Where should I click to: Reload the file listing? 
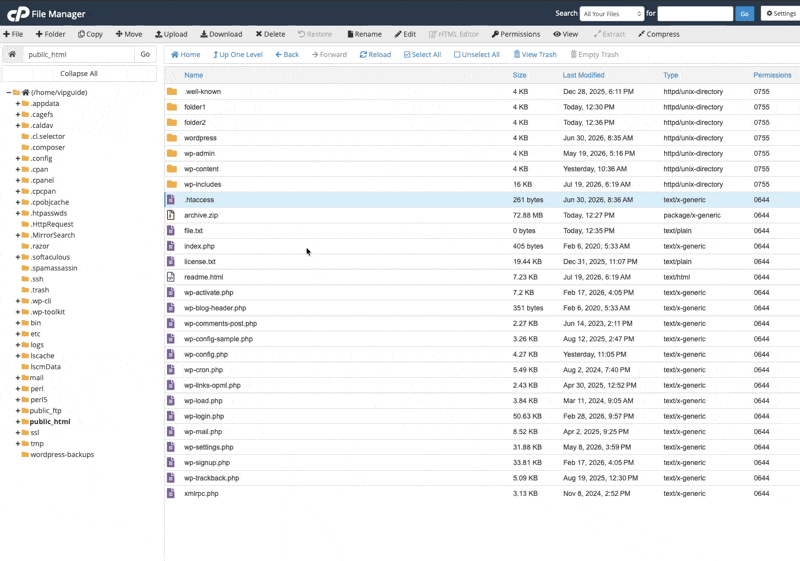pyautogui.click(x=375, y=55)
